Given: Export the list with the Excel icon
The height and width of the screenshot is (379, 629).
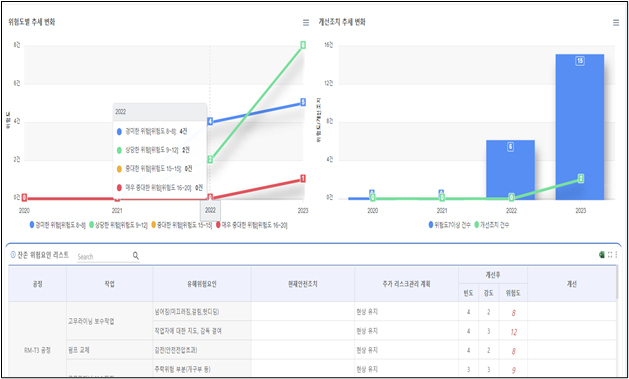Looking at the screenshot, I should click(x=602, y=255).
